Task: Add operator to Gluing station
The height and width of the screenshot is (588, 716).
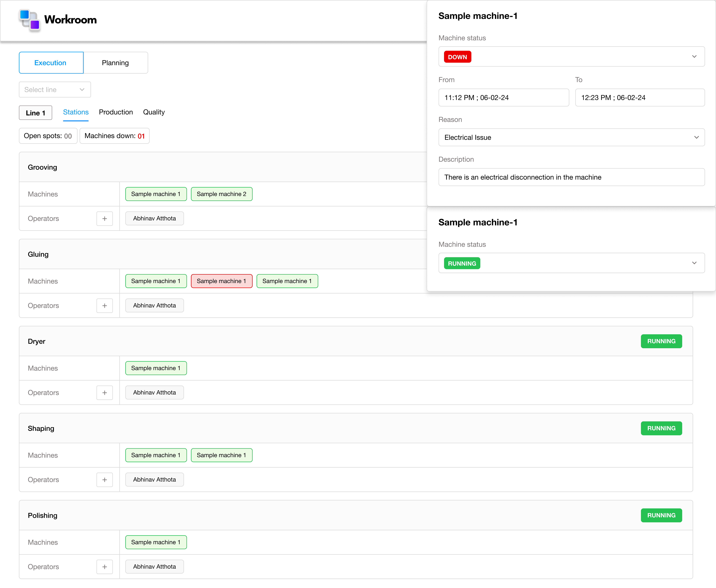Action: click(x=105, y=306)
